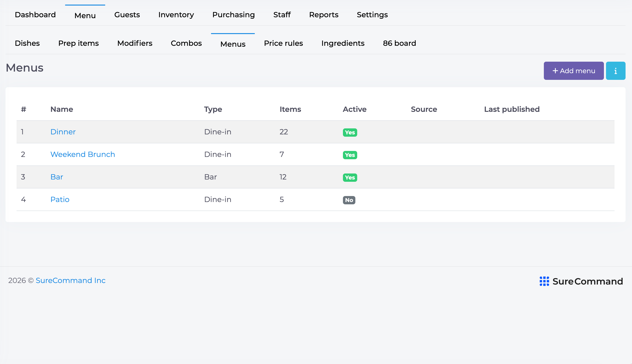Open the Bar menu link

coord(57,177)
